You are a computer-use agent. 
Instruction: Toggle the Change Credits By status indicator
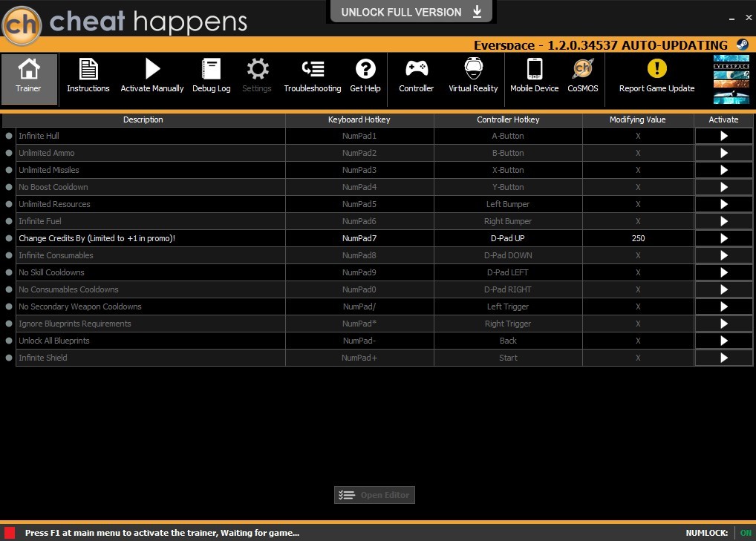(x=9, y=239)
